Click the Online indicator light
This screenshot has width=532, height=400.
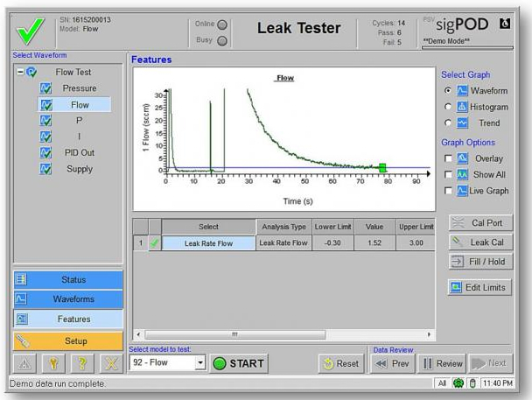[x=222, y=25]
